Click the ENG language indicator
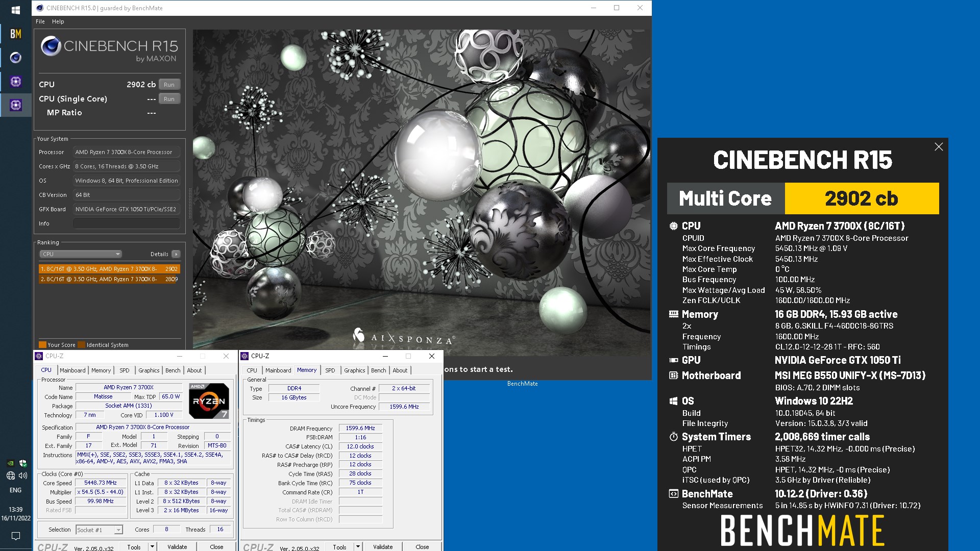 point(16,490)
